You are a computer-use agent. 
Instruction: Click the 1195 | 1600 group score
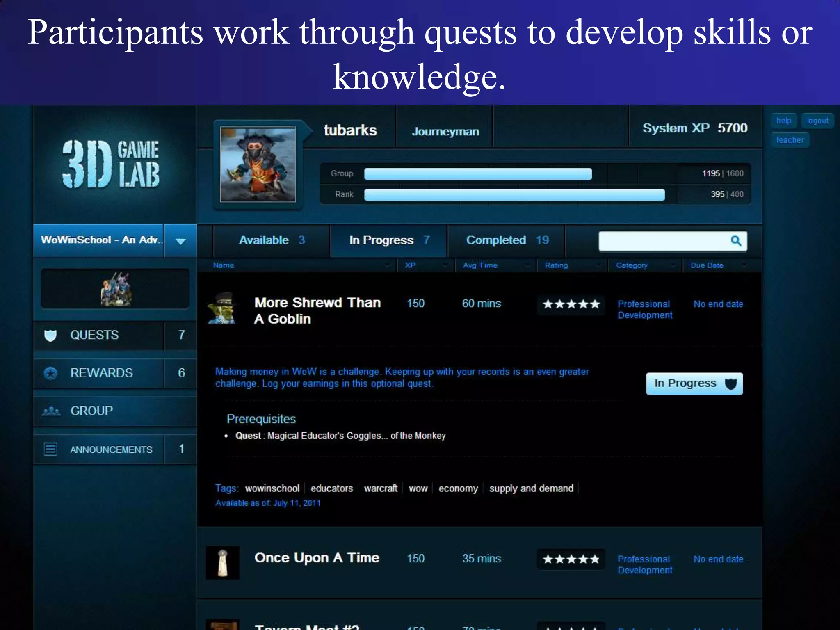[723, 173]
